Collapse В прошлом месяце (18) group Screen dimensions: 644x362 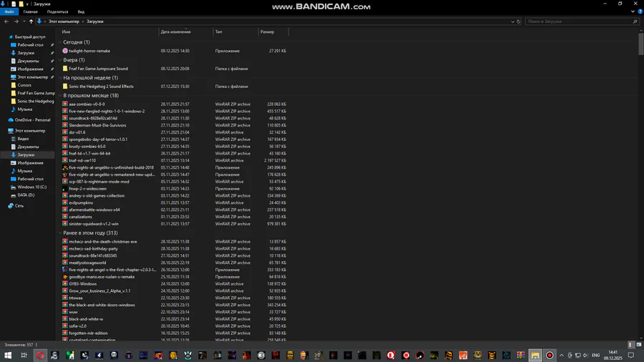coord(60,95)
